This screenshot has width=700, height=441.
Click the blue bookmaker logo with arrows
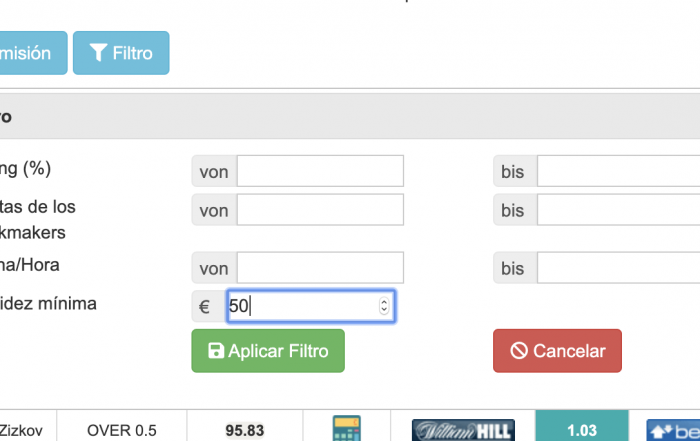click(x=673, y=430)
